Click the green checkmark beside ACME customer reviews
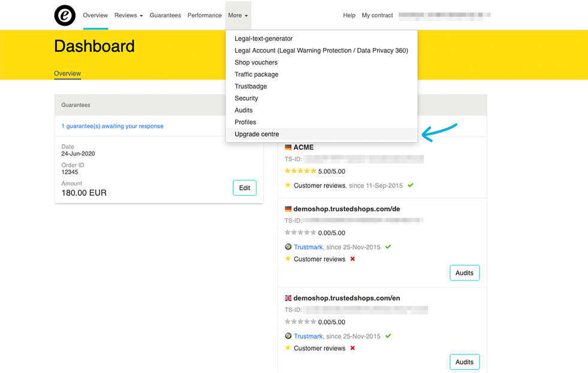This screenshot has width=588, height=373. [x=411, y=186]
